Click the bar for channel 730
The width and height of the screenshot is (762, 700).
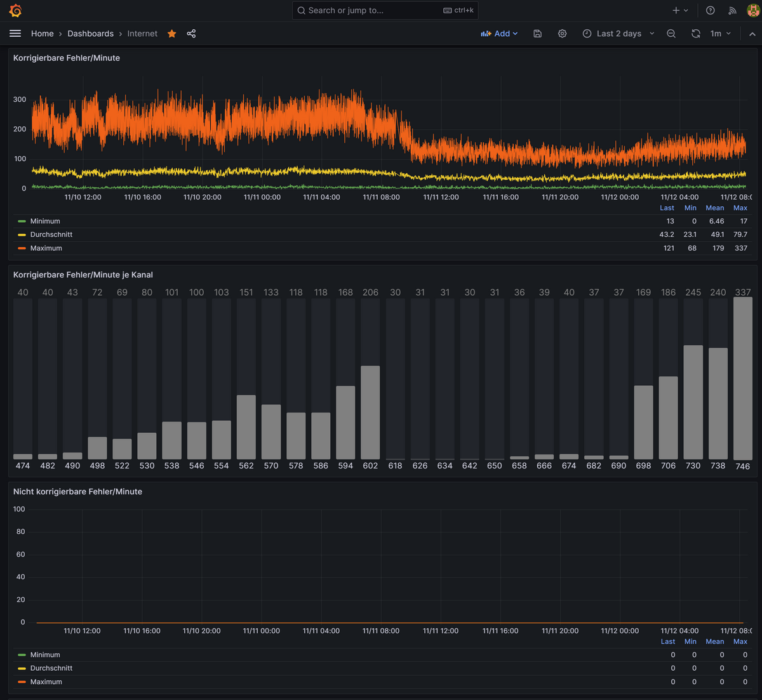coord(693,402)
